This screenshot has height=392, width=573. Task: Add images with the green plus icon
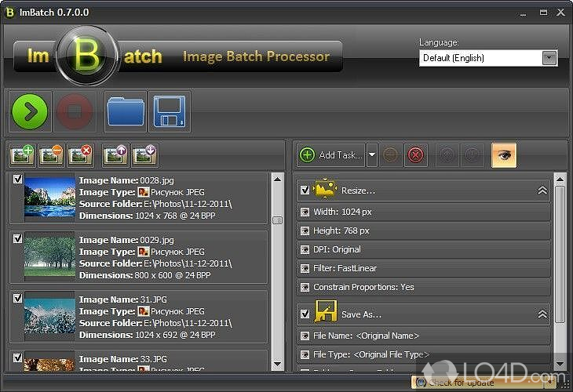[x=23, y=155]
